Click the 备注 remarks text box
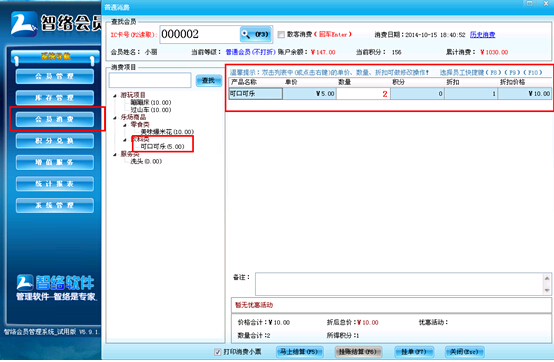The width and height of the screenshot is (554, 362). pyautogui.click(x=399, y=284)
